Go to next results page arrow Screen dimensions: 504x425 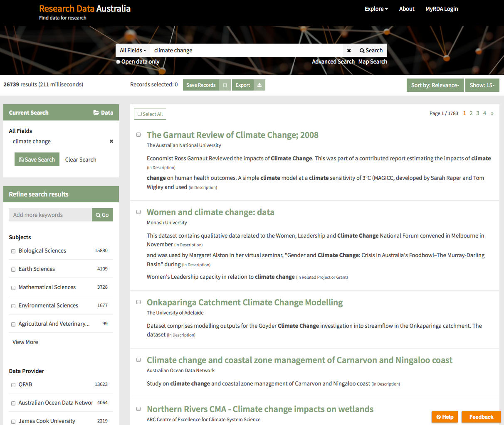pyautogui.click(x=492, y=113)
